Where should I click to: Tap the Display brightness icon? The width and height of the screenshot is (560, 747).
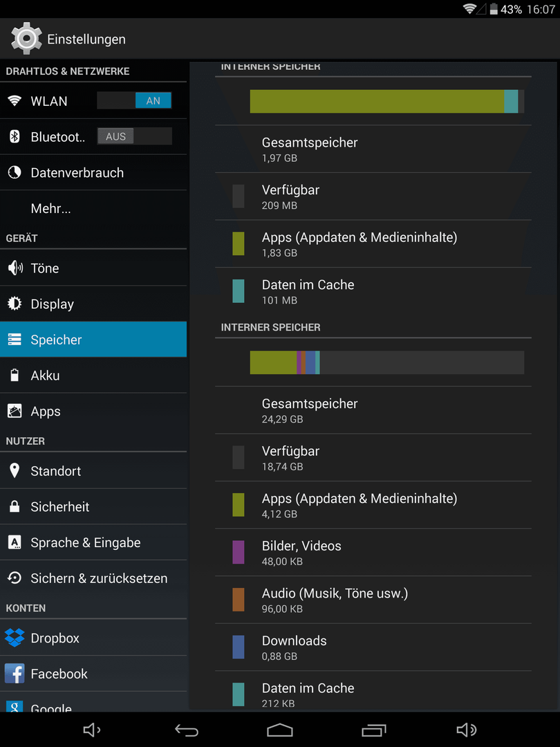tap(15, 304)
